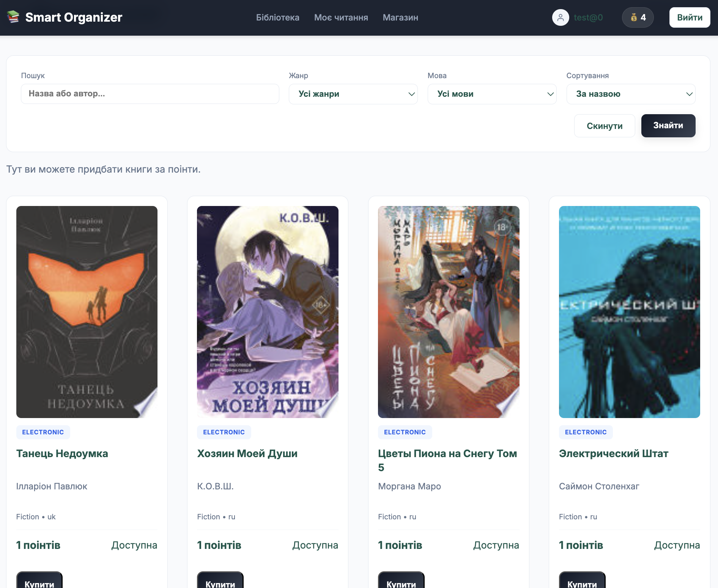
Task: Buy Танець Недоумка with Купити button
Action: coord(39,580)
